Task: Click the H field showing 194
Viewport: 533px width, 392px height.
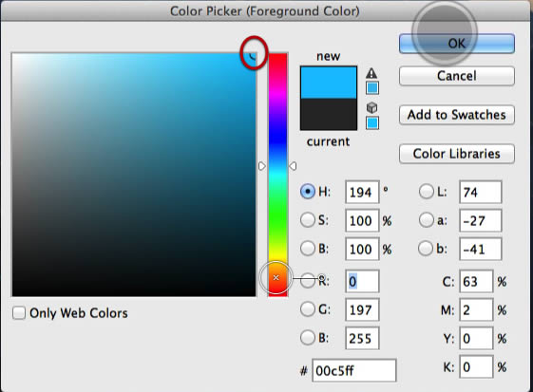Action: pyautogui.click(x=362, y=193)
